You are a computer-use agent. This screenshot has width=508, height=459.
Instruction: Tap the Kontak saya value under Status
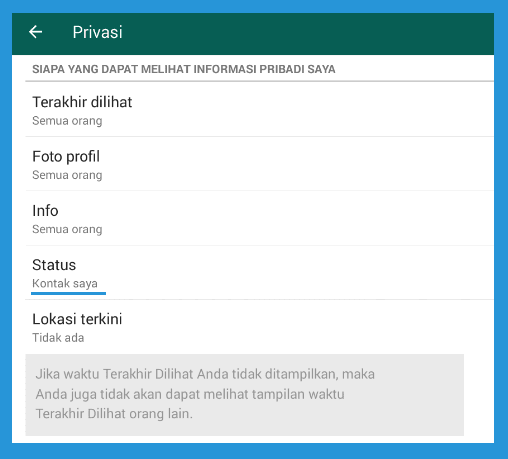[x=65, y=283]
